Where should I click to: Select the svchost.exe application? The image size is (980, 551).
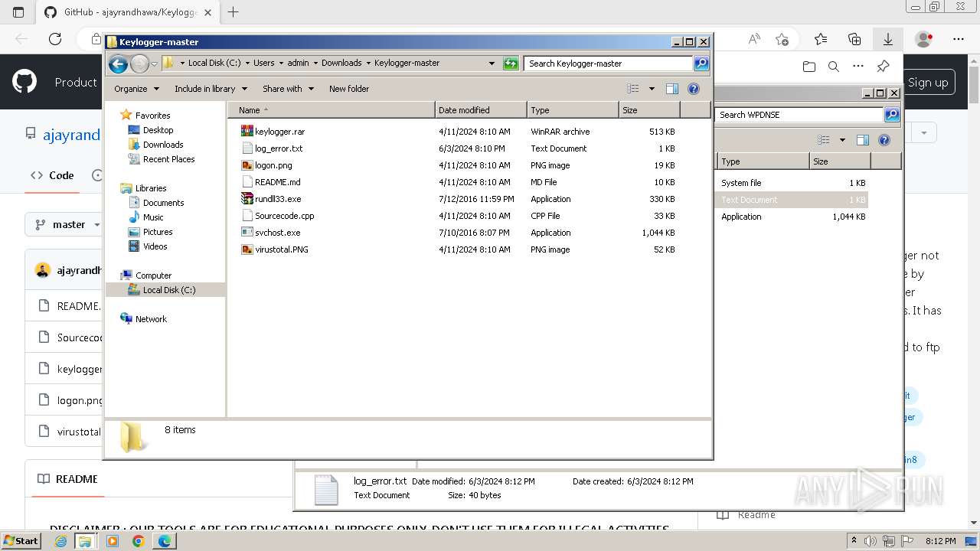[x=277, y=233]
